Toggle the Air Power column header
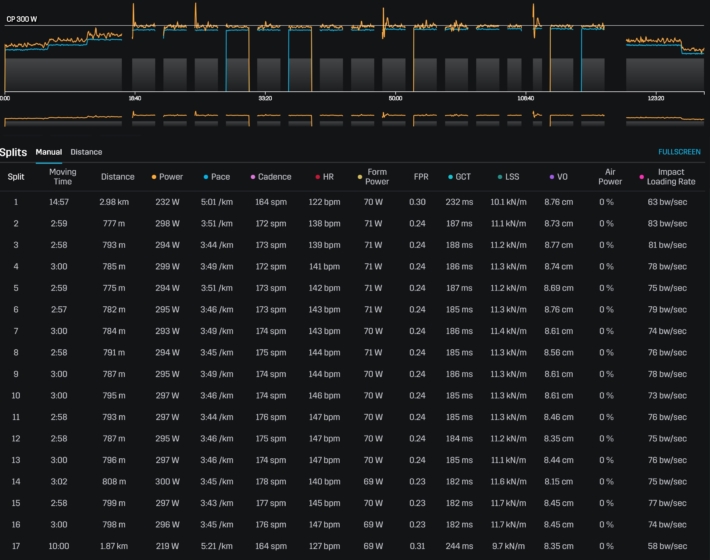The height and width of the screenshot is (560, 710). click(x=609, y=177)
